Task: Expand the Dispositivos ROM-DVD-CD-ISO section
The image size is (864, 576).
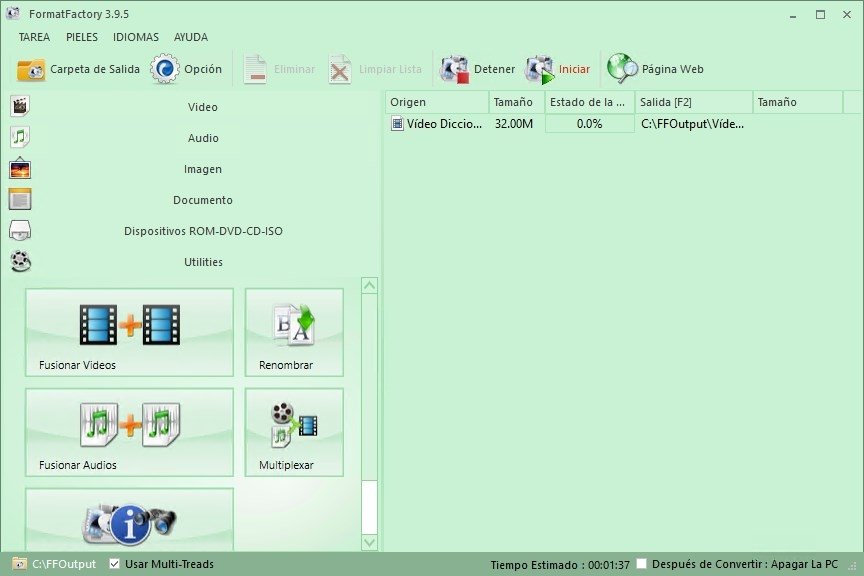Action: pos(203,231)
